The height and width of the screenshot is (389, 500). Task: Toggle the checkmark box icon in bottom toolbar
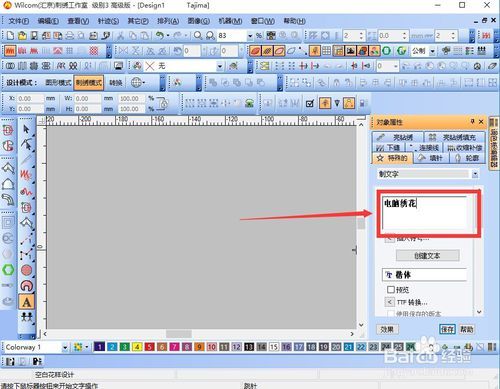click(x=310, y=103)
